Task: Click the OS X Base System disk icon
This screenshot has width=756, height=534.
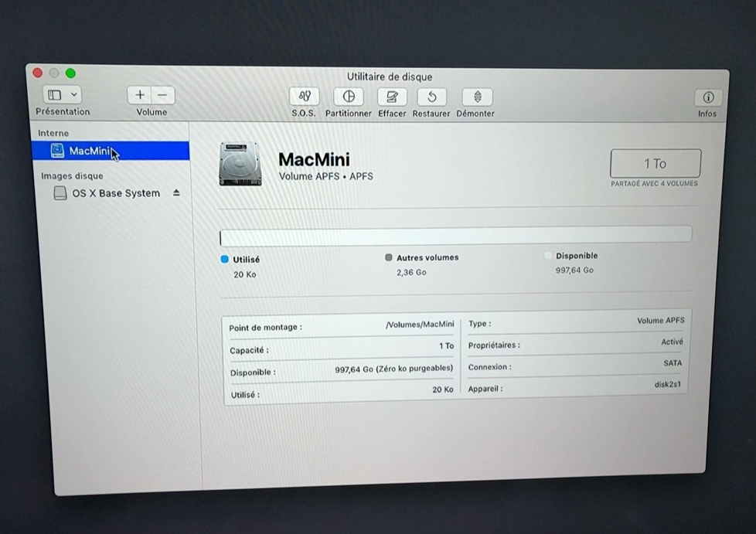Action: tap(60, 193)
